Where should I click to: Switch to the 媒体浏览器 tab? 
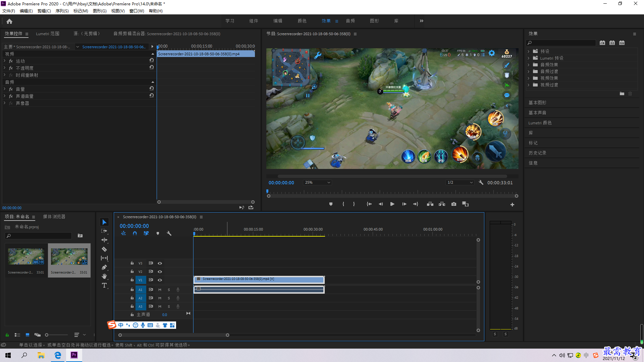coord(54,217)
